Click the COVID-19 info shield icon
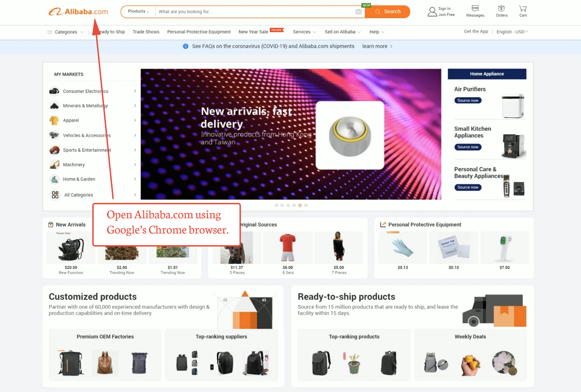The image size is (581, 392). (185, 46)
